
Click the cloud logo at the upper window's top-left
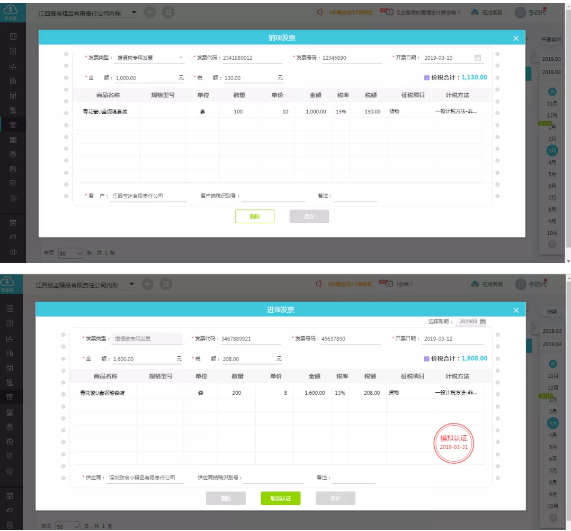[11, 11]
